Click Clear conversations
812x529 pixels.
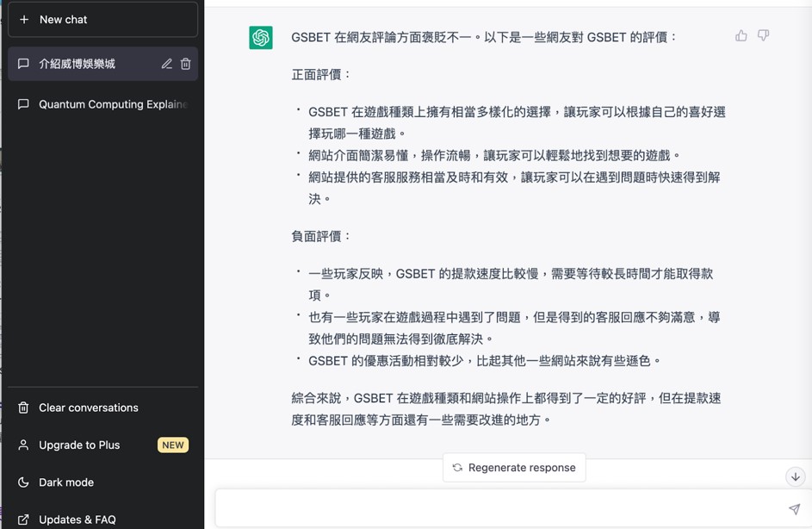pos(102,408)
